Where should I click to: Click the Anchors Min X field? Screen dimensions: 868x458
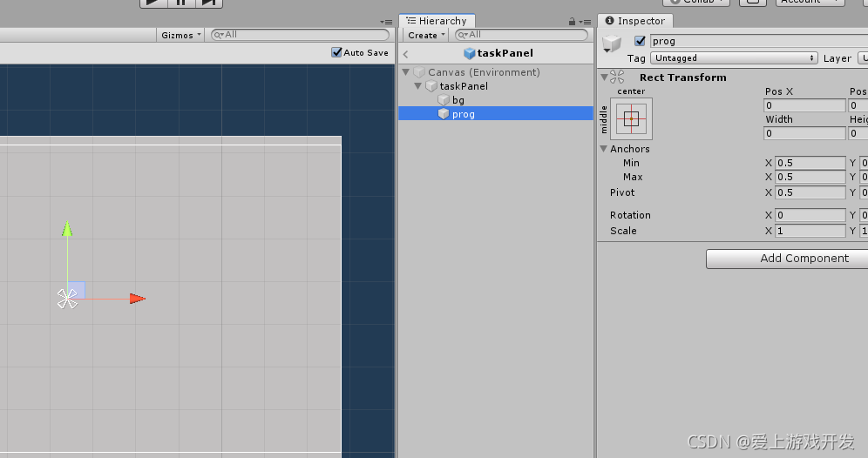tap(810, 163)
